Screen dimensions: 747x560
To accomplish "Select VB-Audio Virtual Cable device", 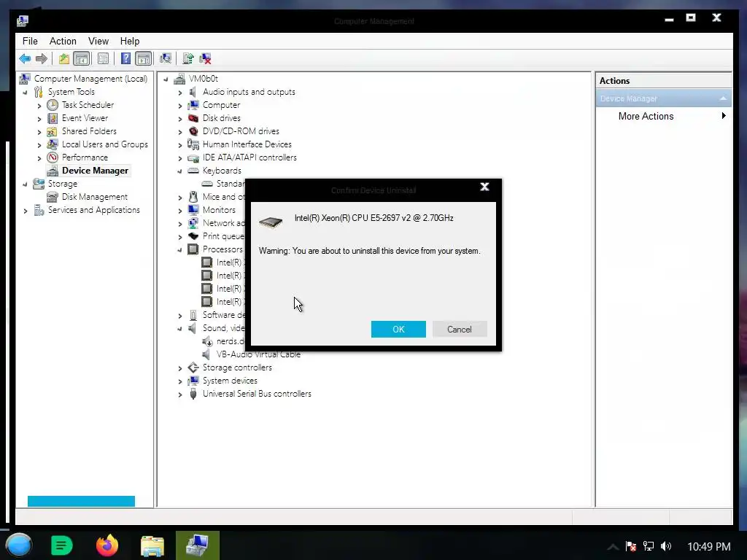I will tap(258, 354).
